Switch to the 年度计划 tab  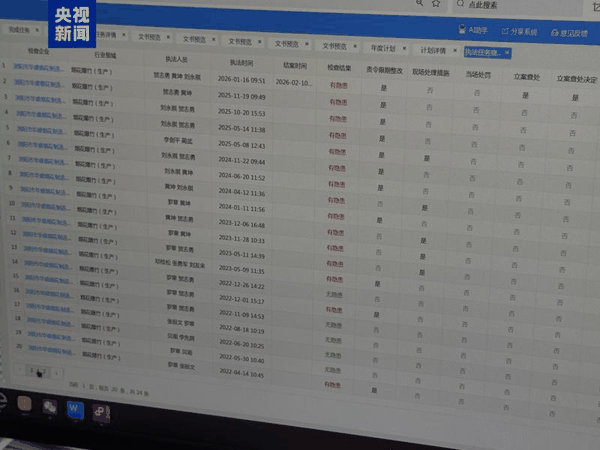[383, 48]
